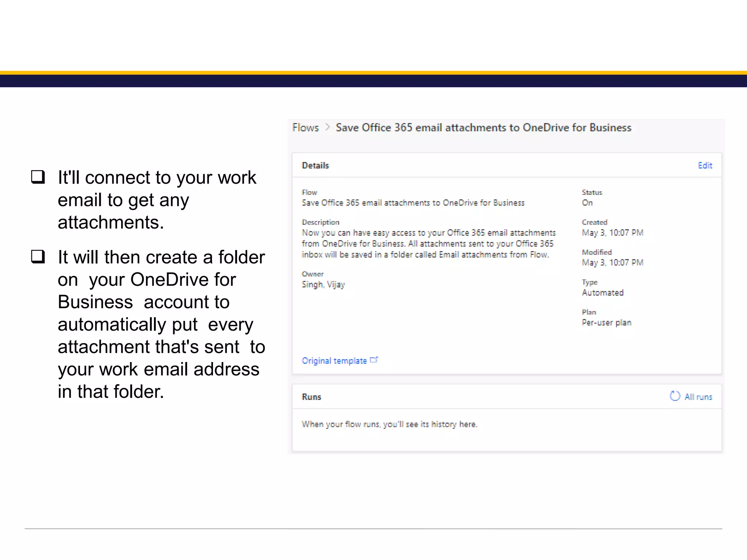This screenshot has width=747, height=560.
Task: Open the Flows breadcrumb link
Action: [x=306, y=128]
